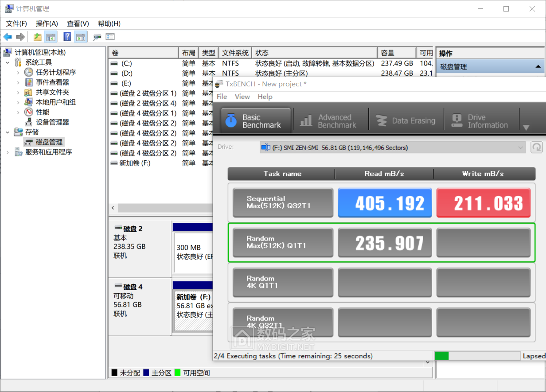Click the volume list horizontal scrollbar left arrow
The image size is (546, 392).
coord(113,208)
